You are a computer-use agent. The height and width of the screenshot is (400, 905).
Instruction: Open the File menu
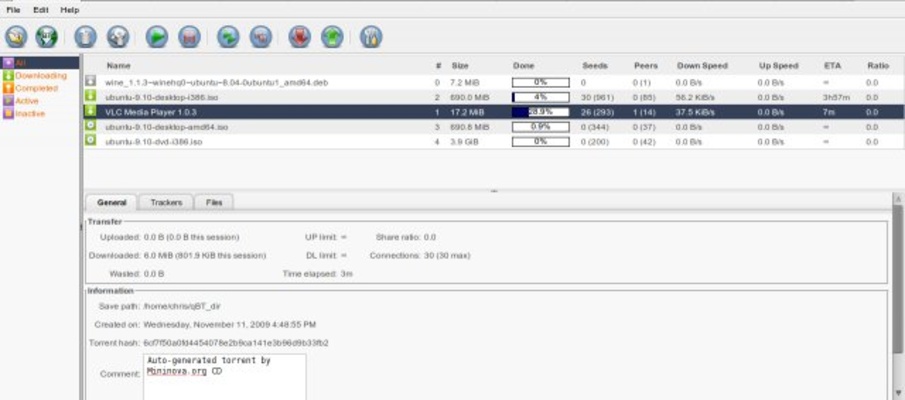click(x=13, y=10)
